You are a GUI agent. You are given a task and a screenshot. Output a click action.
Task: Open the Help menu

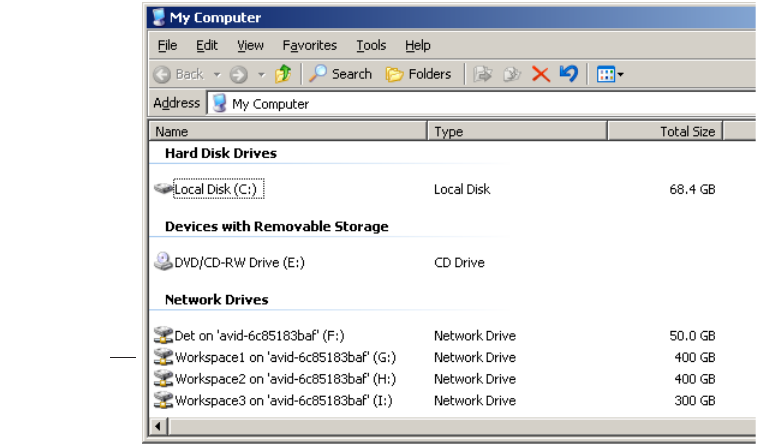[x=418, y=45]
